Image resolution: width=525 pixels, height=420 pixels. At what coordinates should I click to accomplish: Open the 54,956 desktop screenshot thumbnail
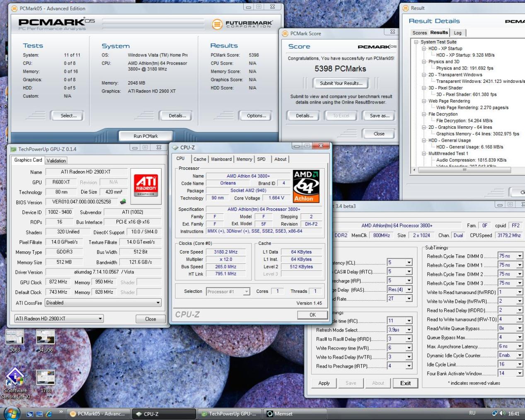pos(46,337)
